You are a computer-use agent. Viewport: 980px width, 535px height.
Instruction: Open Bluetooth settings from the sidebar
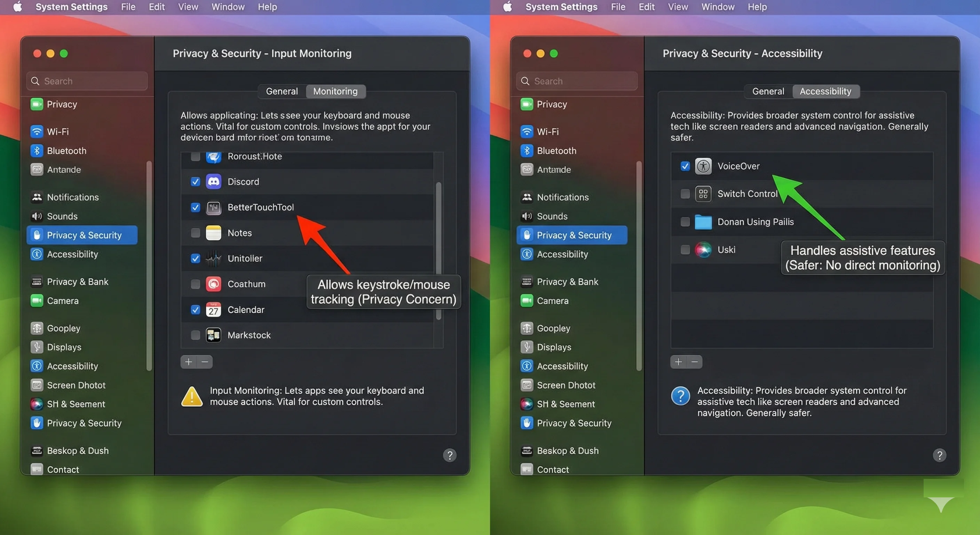pos(37,151)
